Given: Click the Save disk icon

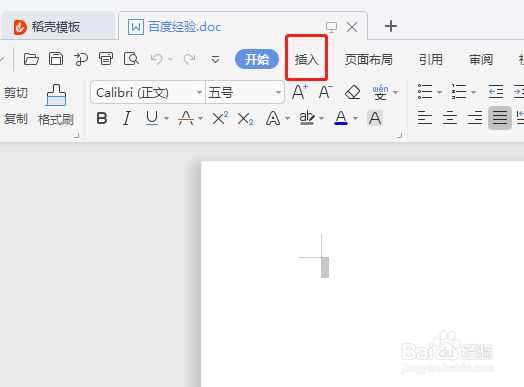Looking at the screenshot, I should coord(56,59).
